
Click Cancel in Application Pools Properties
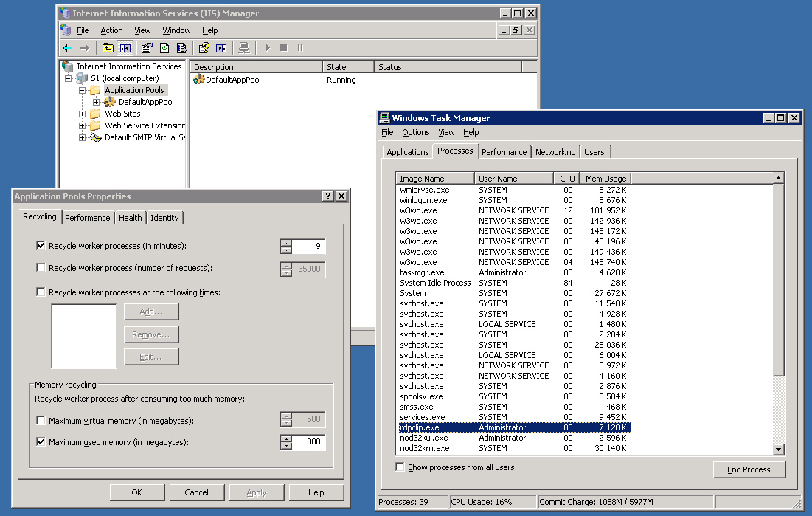coord(197,492)
